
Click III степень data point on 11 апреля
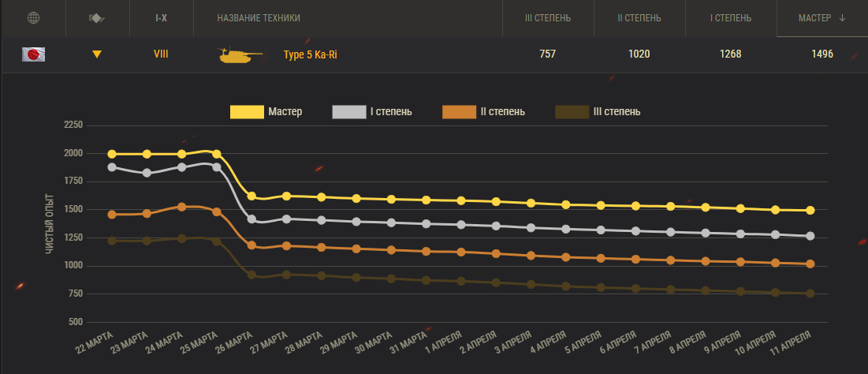(810, 294)
